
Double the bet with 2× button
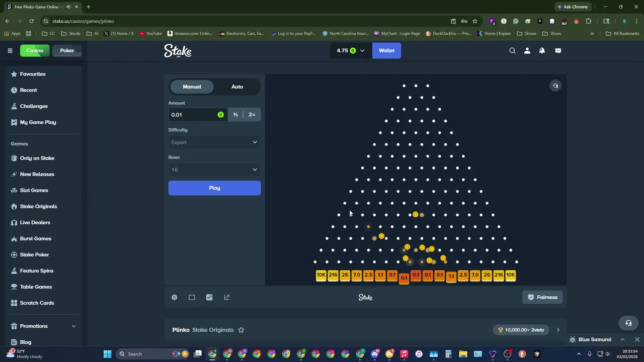252,115
